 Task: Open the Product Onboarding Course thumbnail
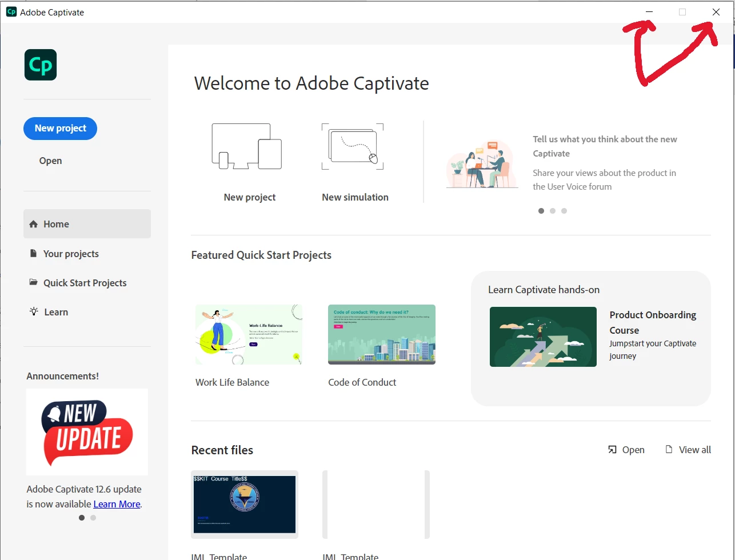(543, 337)
